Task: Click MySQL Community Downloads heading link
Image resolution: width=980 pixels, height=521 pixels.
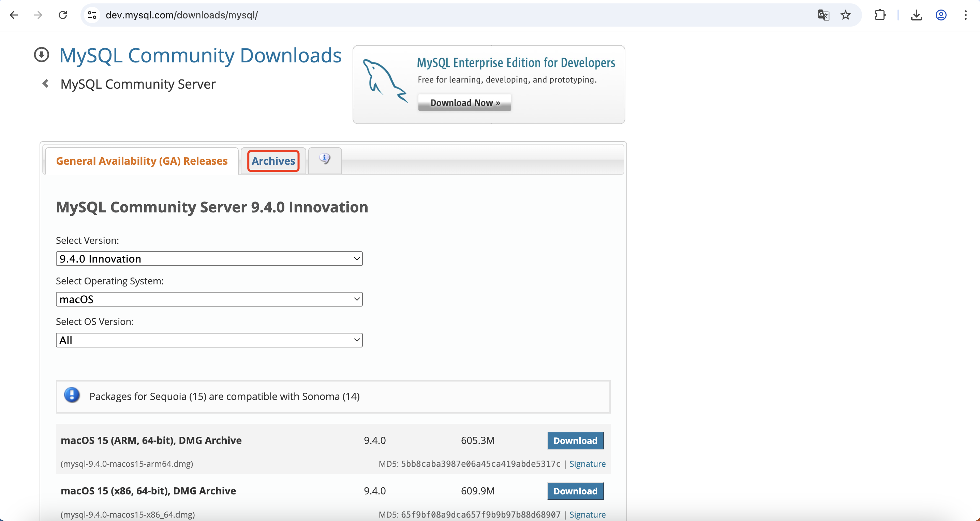Action: (201, 55)
